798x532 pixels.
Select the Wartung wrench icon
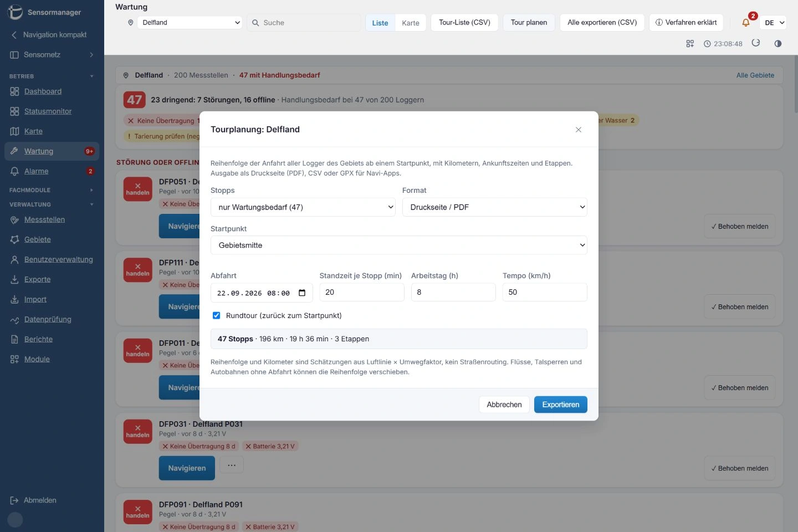click(x=14, y=151)
